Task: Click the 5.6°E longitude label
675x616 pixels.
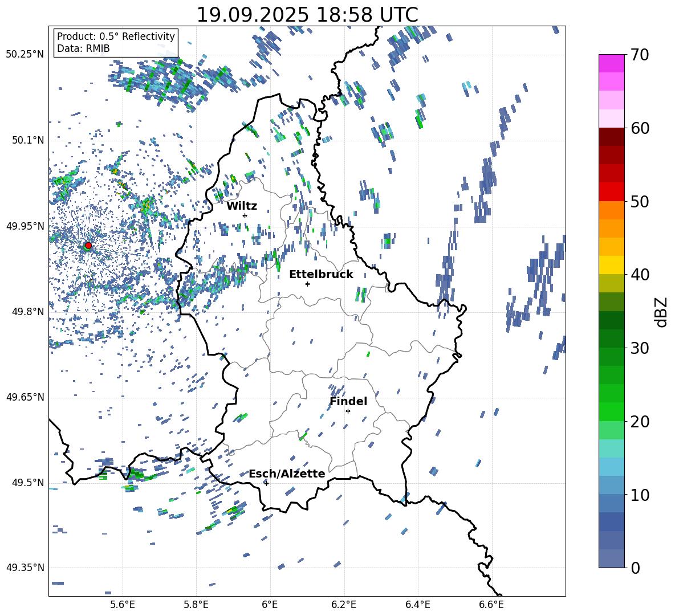Action: (123, 605)
